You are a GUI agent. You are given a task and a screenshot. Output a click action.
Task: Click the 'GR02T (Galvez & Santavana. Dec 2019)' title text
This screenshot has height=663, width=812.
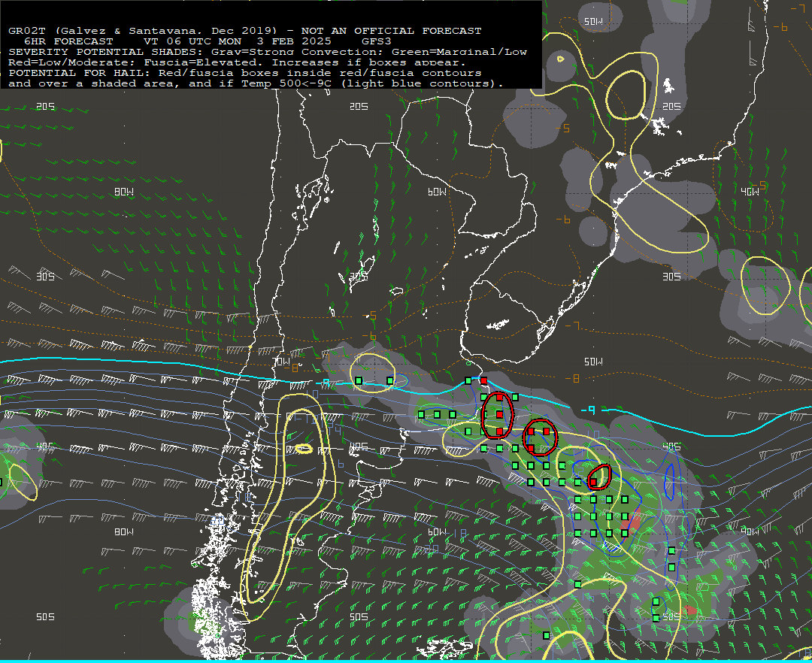point(143,31)
